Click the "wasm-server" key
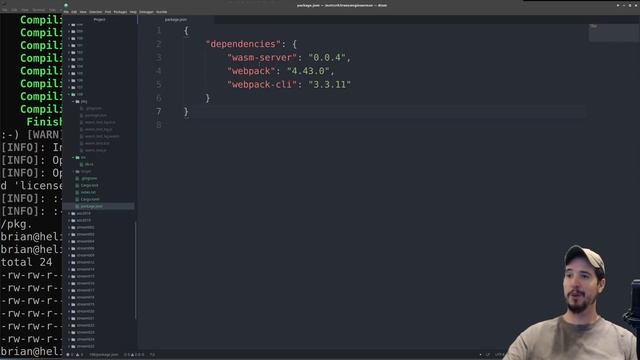The width and height of the screenshot is (640, 360). point(262,58)
